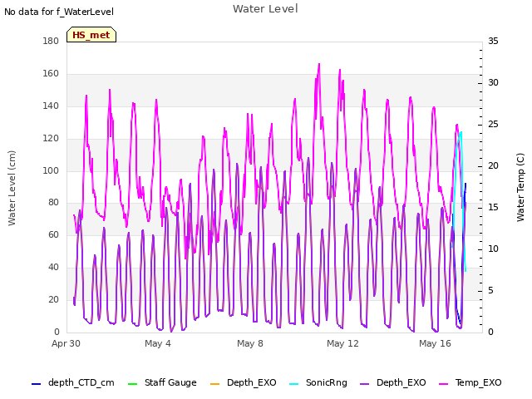Click the May 8 x-axis label
Image resolution: width=532 pixels, height=399 pixels.
[250, 343]
